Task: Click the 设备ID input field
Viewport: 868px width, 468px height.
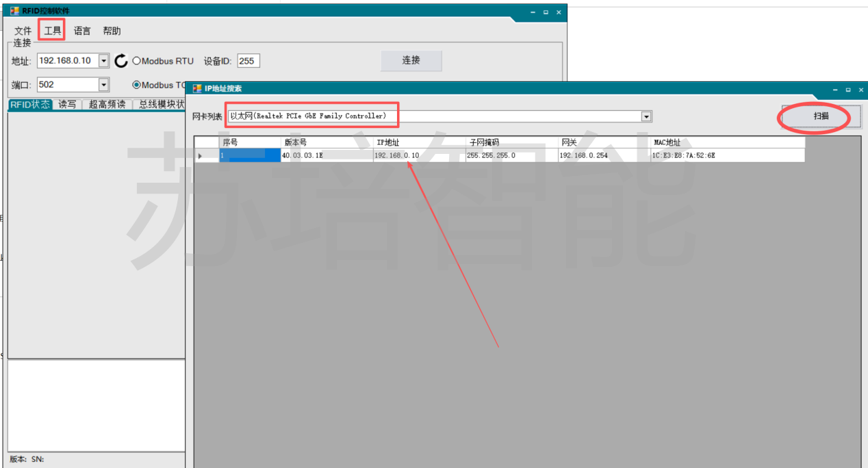Action: 248,61
